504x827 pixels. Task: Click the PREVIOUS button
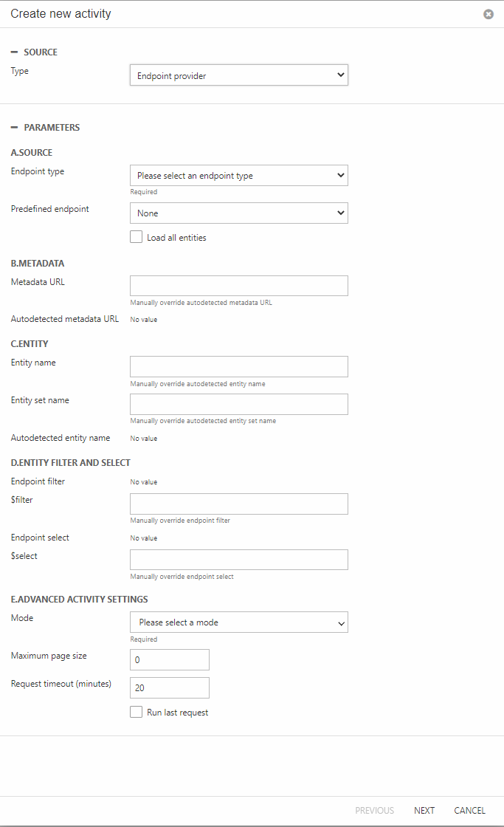[374, 811]
